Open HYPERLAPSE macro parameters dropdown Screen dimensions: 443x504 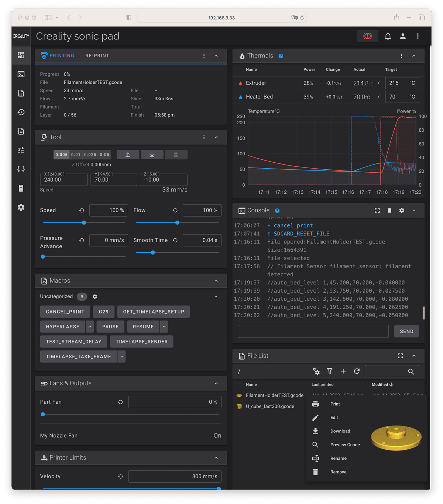[x=90, y=327]
